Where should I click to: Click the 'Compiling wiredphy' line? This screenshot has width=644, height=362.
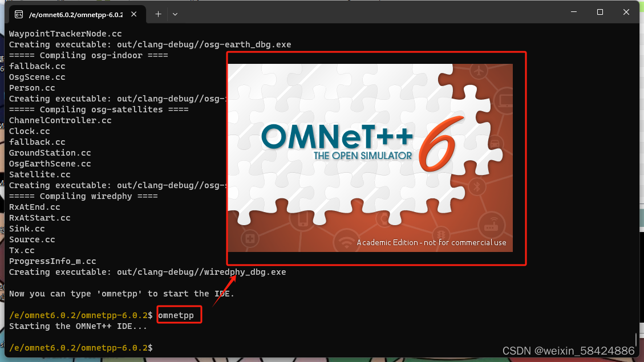83,196
